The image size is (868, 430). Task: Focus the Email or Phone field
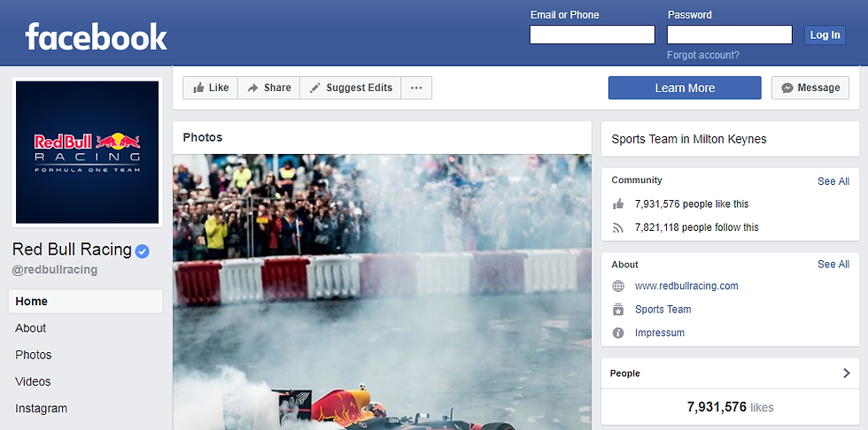[x=593, y=35]
